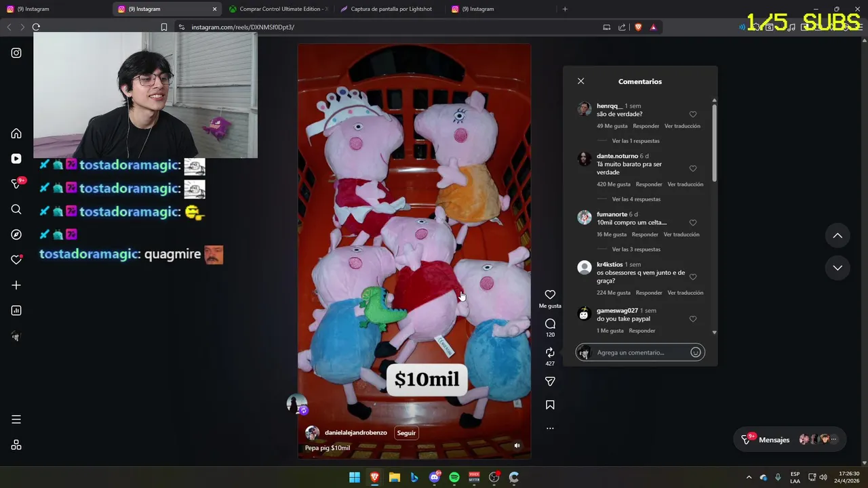Open OBS Studio from the taskbar
Screen dimensions: 868x488
click(x=494, y=477)
